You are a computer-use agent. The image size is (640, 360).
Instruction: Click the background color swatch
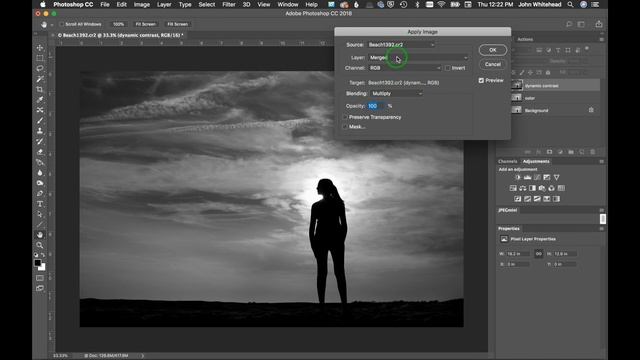click(x=43, y=268)
